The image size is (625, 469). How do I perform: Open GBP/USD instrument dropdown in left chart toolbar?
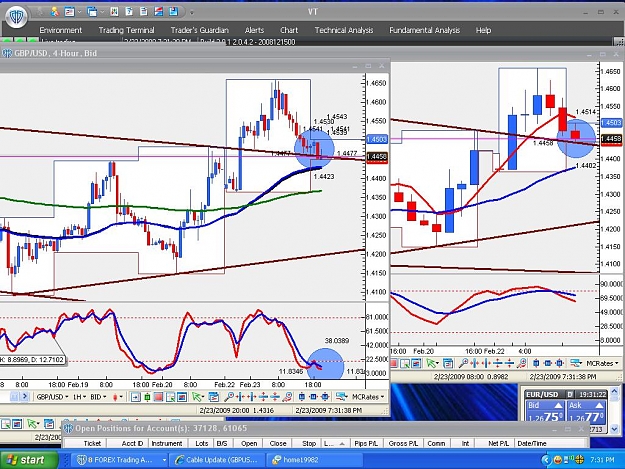[52, 397]
